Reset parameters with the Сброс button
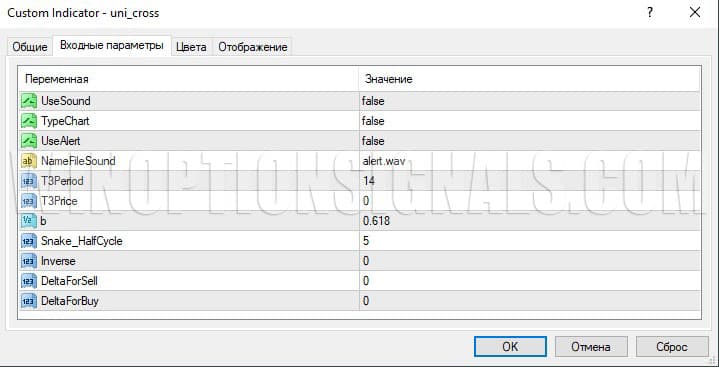 (x=672, y=347)
